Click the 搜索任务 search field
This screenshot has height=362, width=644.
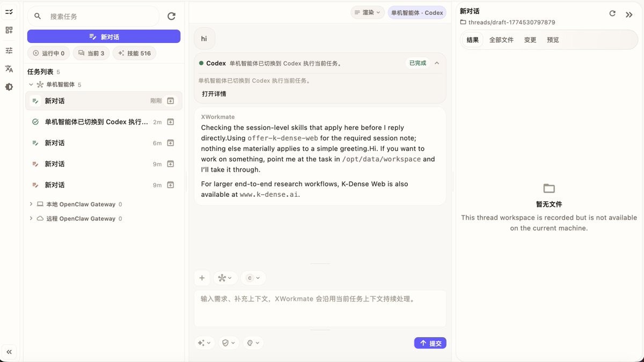(94, 16)
